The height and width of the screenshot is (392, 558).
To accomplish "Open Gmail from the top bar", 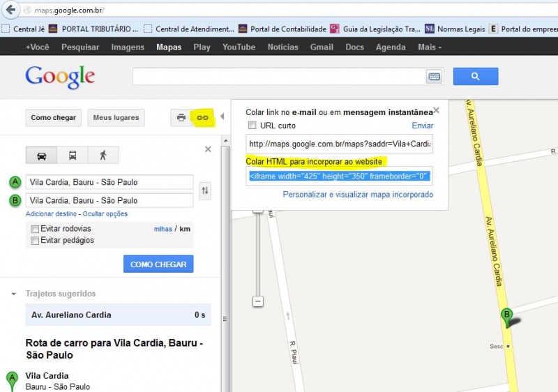I will pos(322,47).
